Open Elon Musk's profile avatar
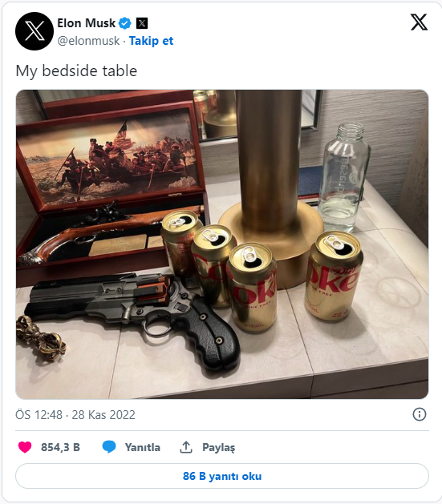The image size is (442, 504). point(34,31)
